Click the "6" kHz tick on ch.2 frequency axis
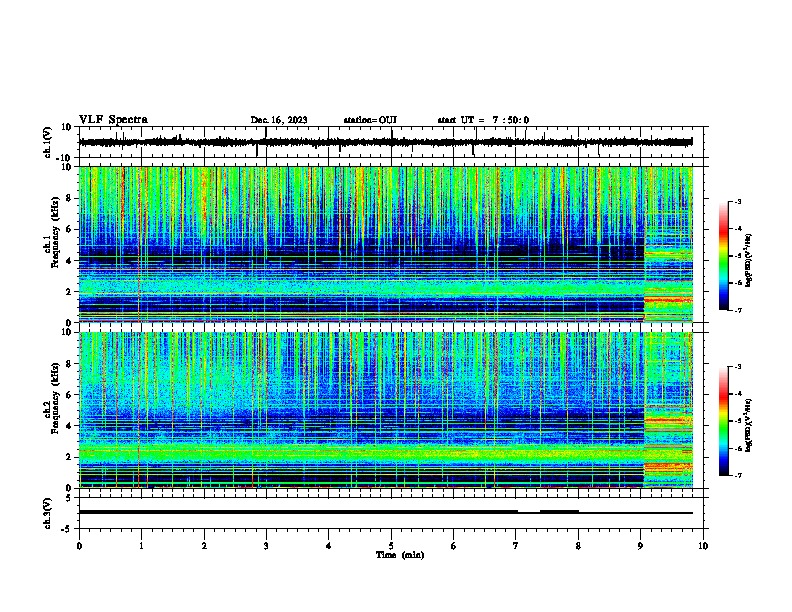This screenshot has height=612, width=792. (x=69, y=395)
